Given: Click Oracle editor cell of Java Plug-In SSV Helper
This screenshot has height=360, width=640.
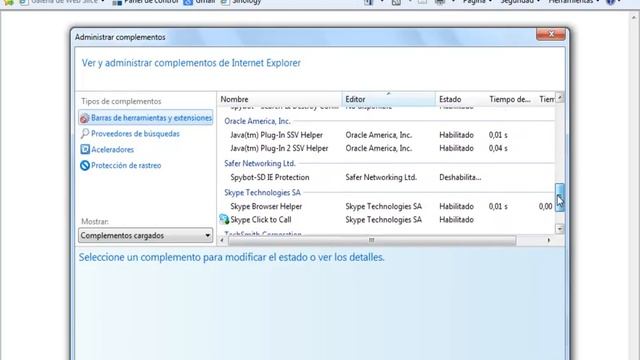Looking at the screenshot, I should (378, 135).
